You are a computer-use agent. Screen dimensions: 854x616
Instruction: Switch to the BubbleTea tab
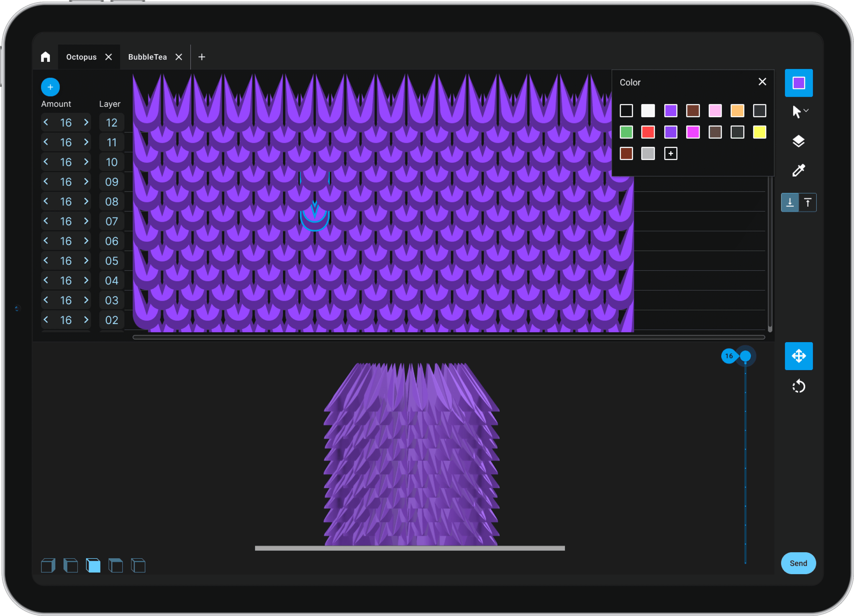point(147,57)
